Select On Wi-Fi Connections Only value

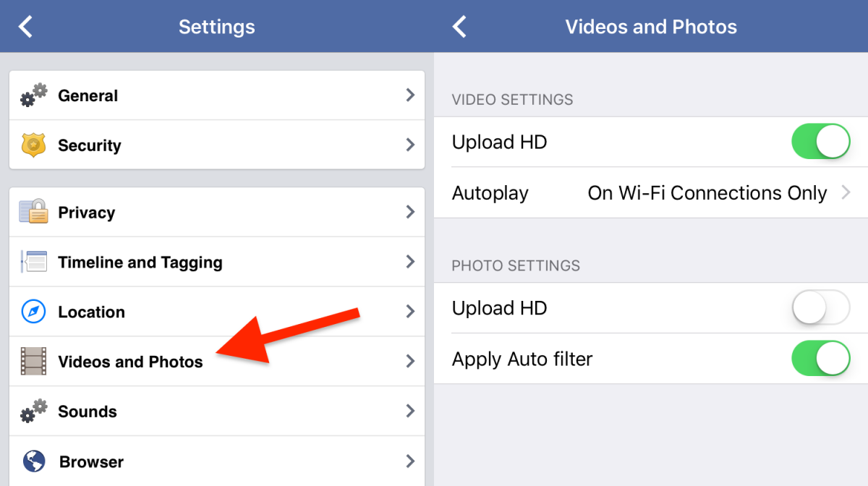pyautogui.click(x=707, y=193)
